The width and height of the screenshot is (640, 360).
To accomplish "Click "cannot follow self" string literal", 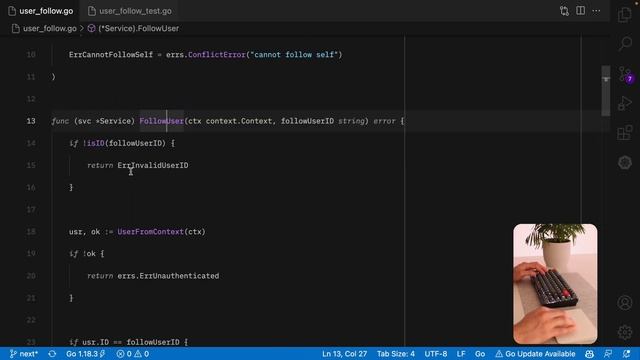I will click(294, 55).
